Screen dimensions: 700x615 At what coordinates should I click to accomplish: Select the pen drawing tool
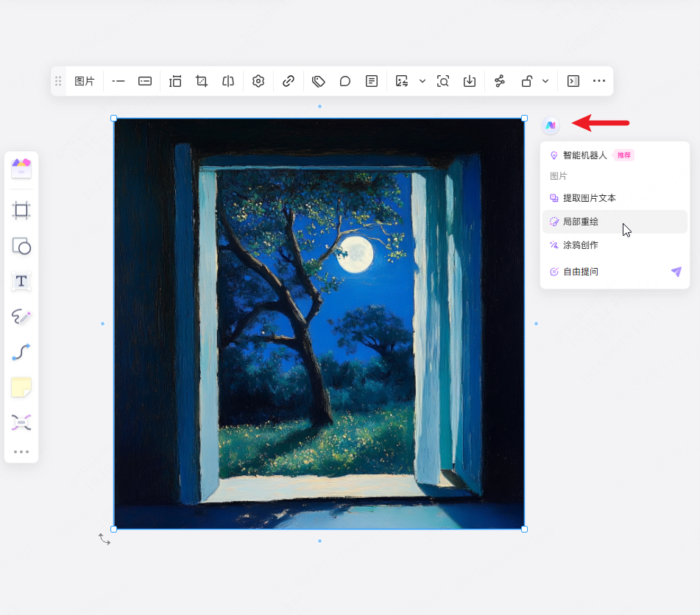coord(21,317)
